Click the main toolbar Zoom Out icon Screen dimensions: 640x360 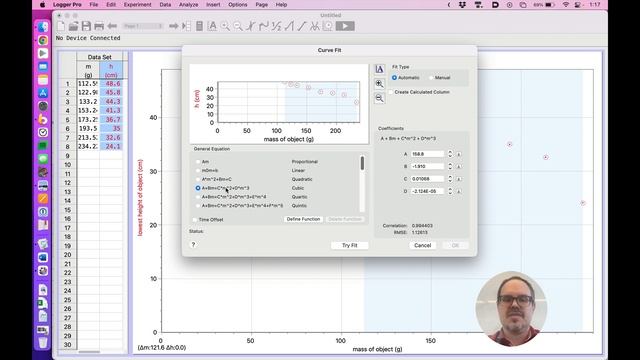click(x=238, y=26)
